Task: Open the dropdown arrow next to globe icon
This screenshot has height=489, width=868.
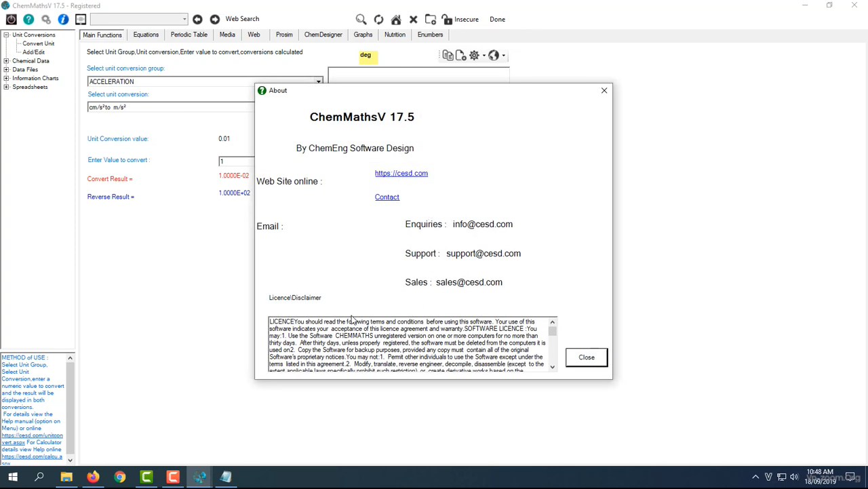Action: [x=503, y=56]
